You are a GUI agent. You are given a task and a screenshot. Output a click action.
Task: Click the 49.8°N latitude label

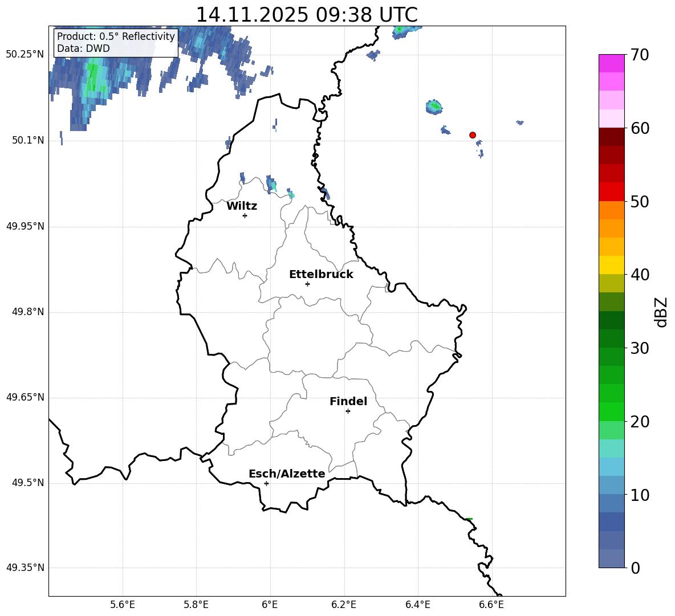[27, 312]
